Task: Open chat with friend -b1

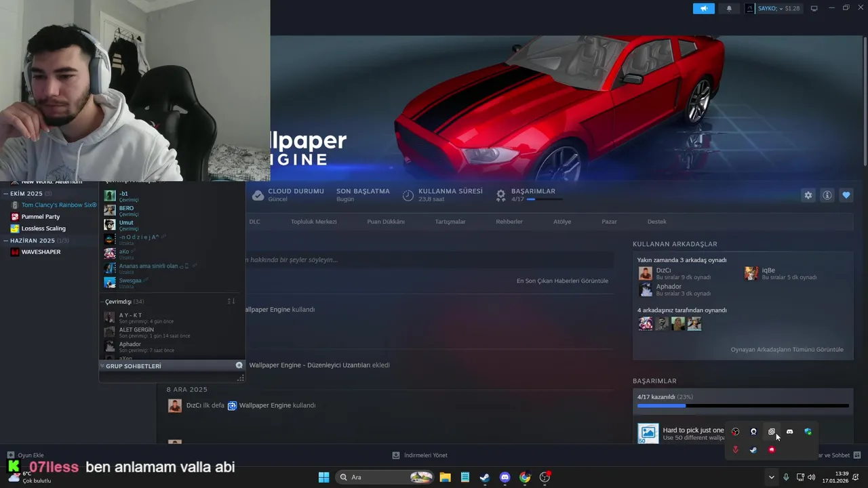Action: (x=172, y=196)
